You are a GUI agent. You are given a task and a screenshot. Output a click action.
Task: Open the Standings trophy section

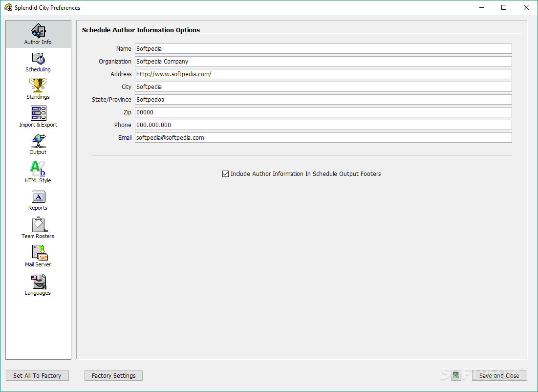(x=38, y=89)
